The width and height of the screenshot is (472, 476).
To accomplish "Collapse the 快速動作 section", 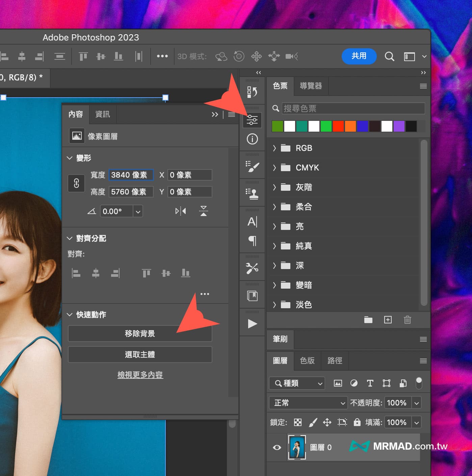I will coord(70,315).
